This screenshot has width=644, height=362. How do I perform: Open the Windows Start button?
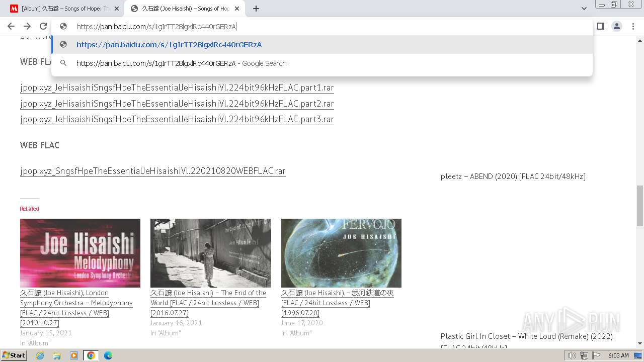tap(14, 355)
